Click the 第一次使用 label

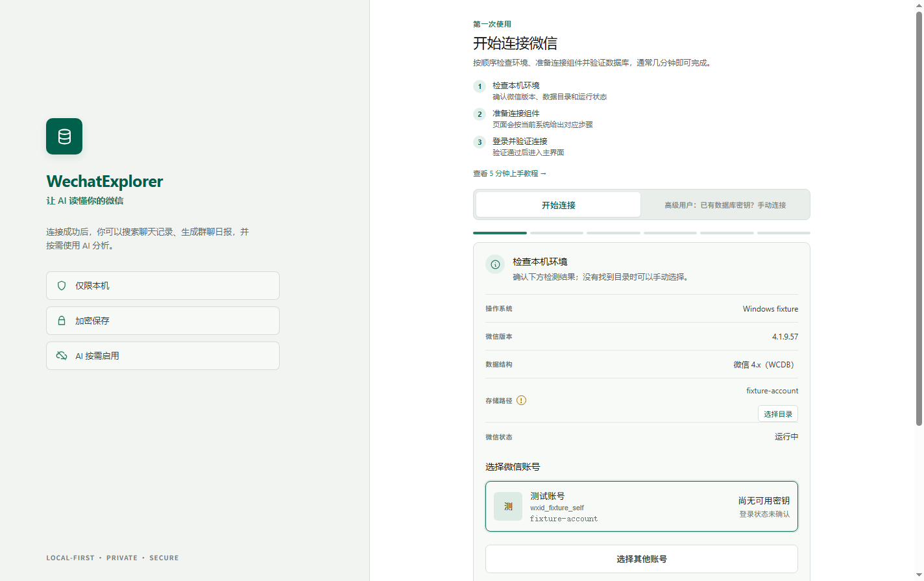[x=492, y=24]
